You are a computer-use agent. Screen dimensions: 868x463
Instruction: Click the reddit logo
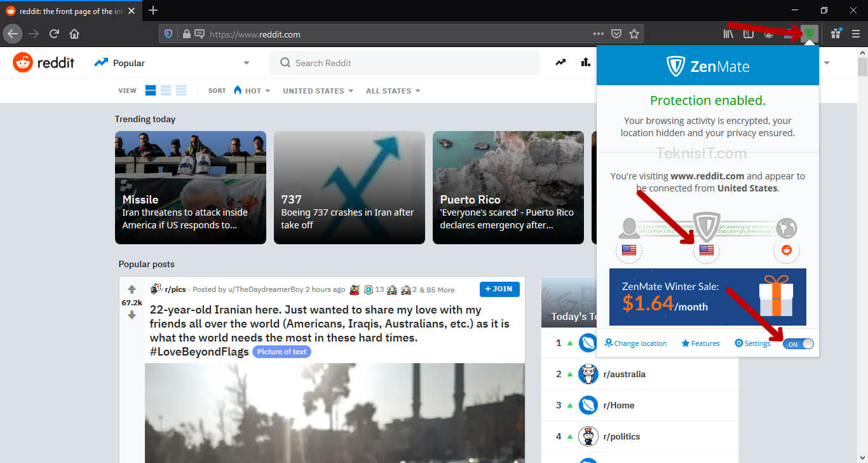43,62
